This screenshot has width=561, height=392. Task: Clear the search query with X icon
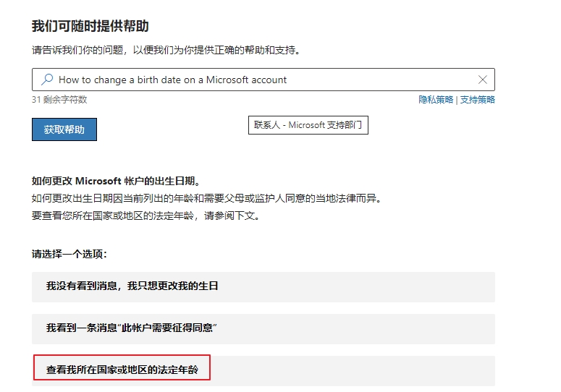[x=483, y=80]
